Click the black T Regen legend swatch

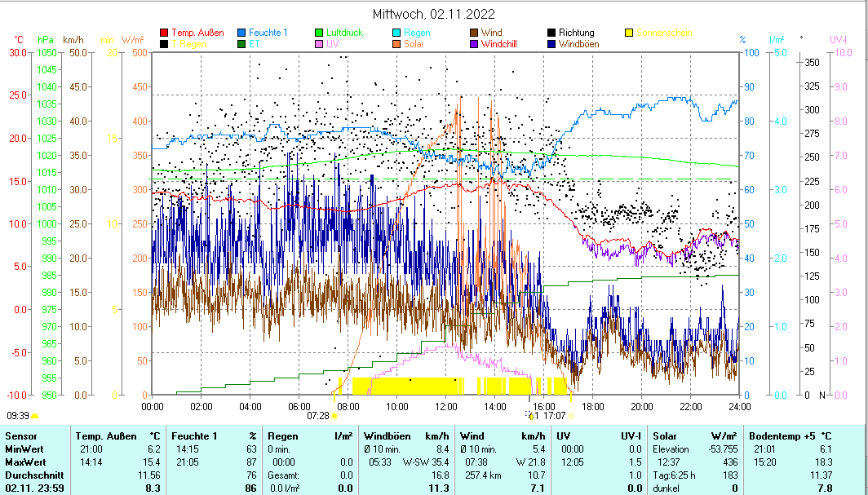tap(164, 44)
